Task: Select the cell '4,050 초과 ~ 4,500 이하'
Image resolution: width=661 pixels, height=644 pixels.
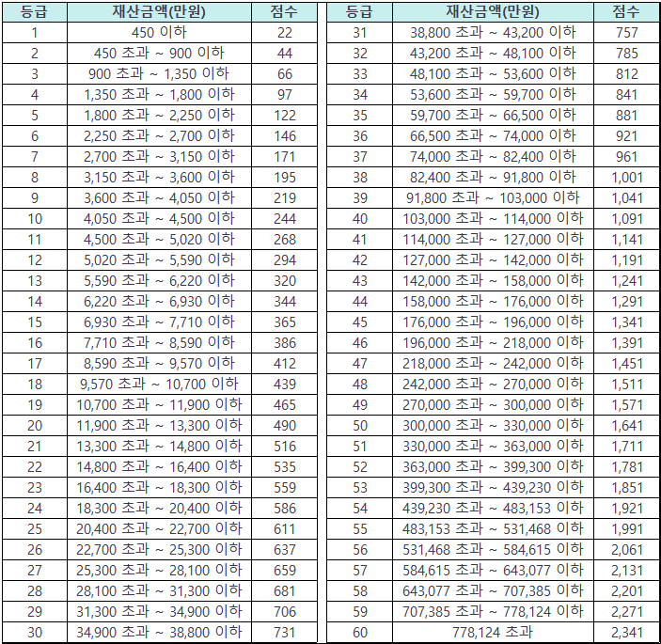Action: [x=159, y=218]
